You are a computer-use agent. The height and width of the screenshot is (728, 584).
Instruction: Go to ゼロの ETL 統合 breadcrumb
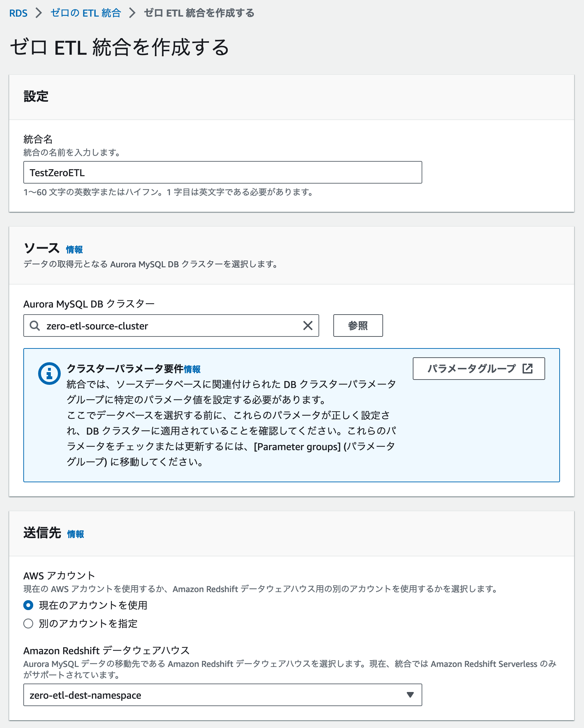[x=86, y=13]
